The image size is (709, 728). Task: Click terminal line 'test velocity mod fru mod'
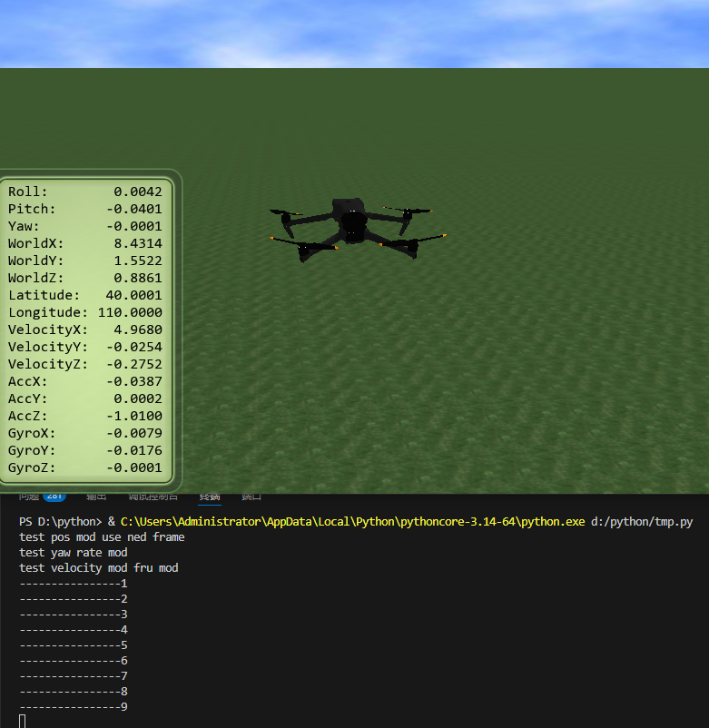pos(98,568)
